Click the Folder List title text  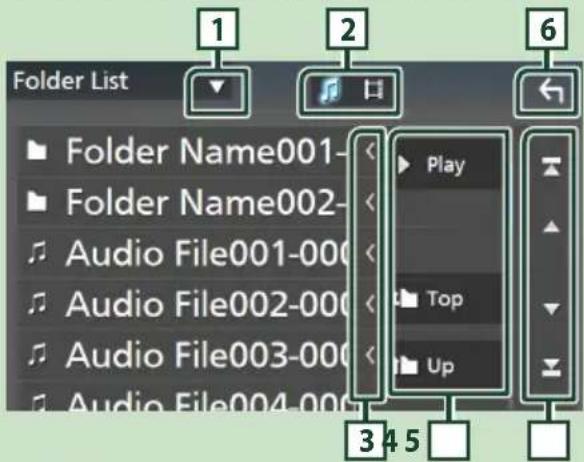(70, 80)
